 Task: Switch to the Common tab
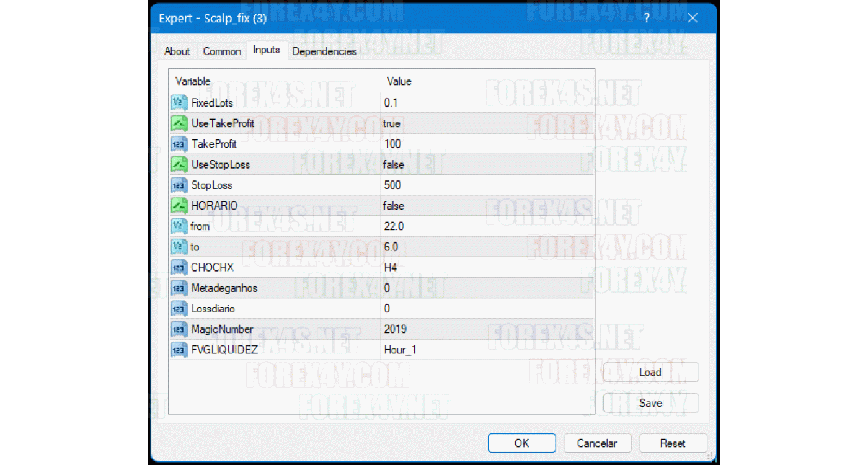click(222, 51)
